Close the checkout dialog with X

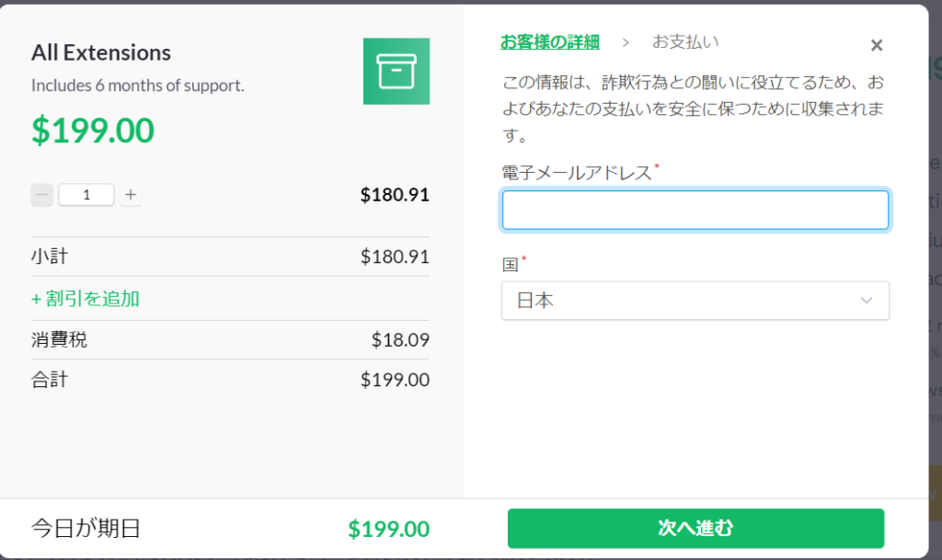pyautogui.click(x=877, y=45)
